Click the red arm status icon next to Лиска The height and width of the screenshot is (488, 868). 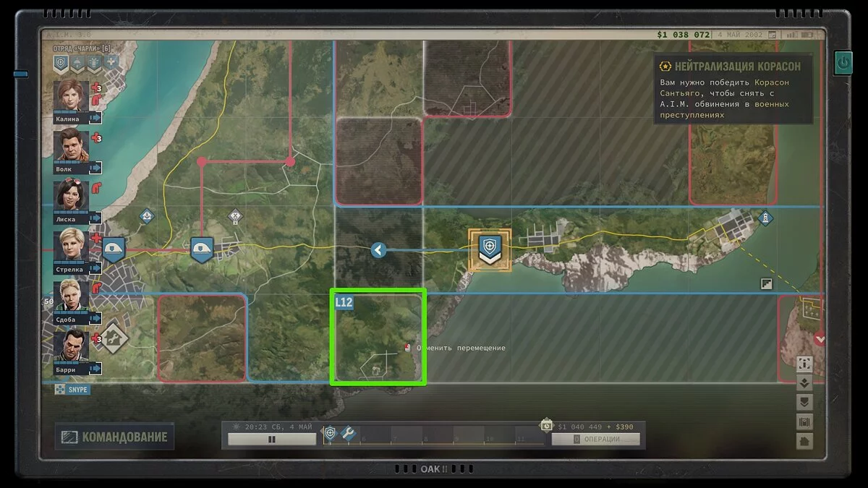96,188
